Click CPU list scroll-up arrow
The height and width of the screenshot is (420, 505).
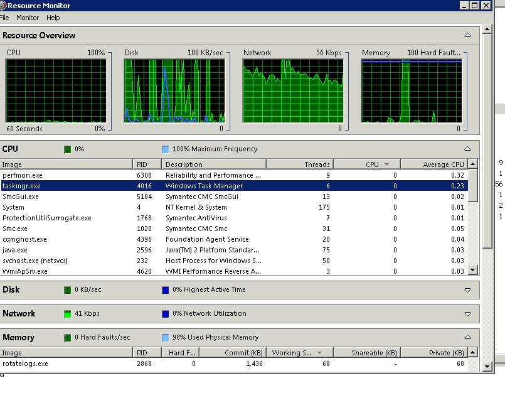[472, 164]
